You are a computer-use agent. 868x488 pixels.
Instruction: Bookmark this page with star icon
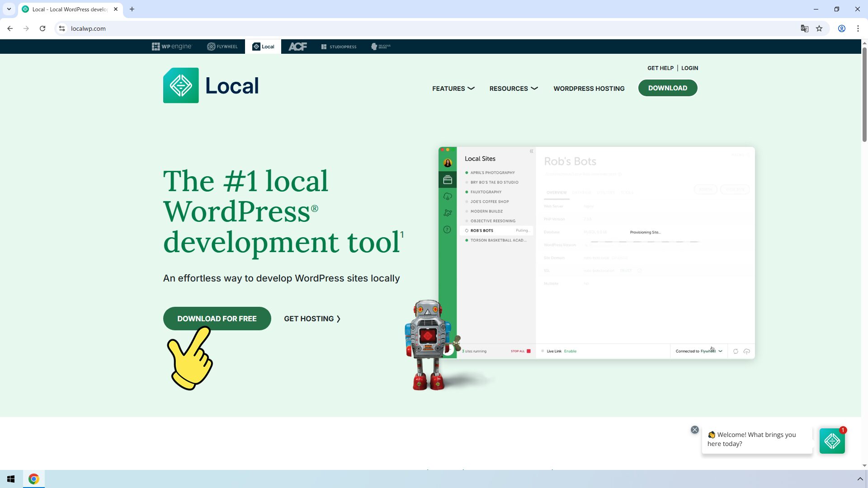click(819, 28)
